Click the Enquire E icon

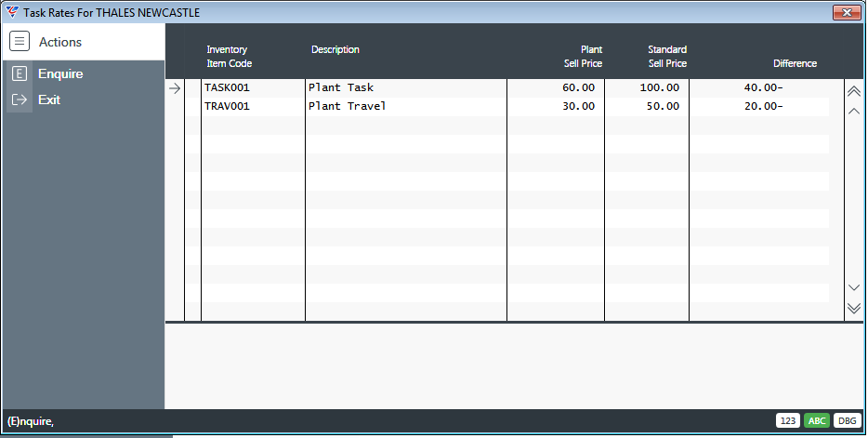click(20, 73)
